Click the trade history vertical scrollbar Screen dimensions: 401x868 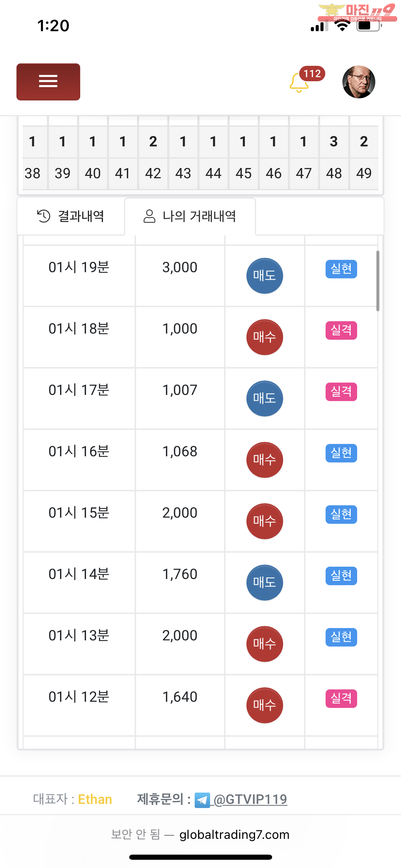[x=378, y=281]
